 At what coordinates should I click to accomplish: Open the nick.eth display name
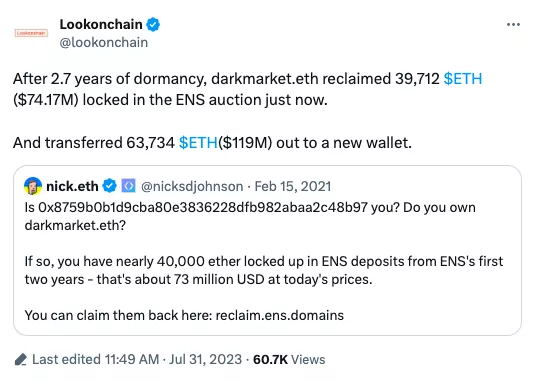pyautogui.click(x=72, y=186)
